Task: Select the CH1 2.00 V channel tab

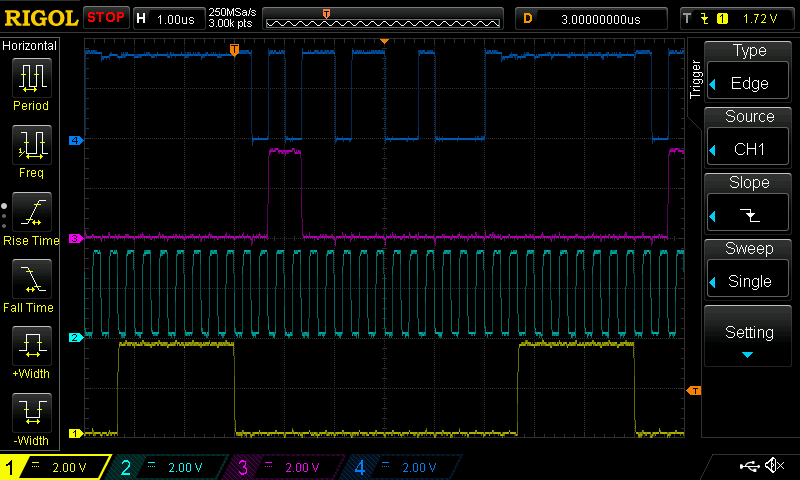Action: pos(55,467)
